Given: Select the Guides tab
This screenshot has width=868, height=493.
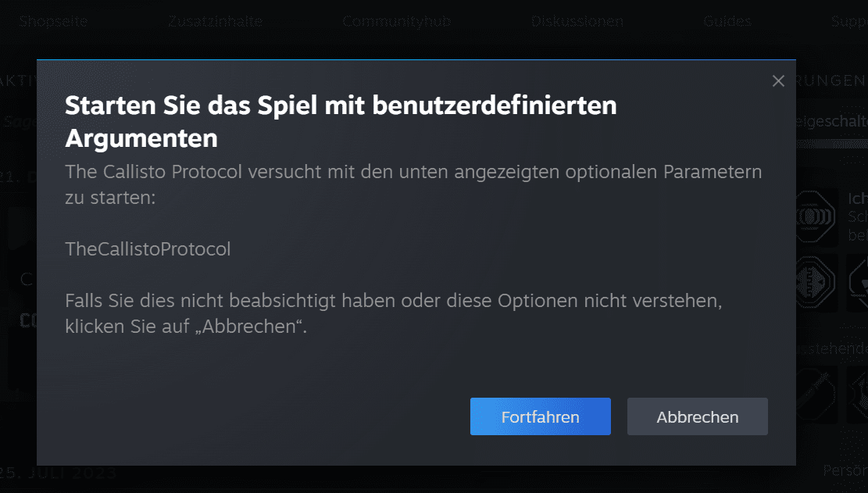Looking at the screenshot, I should pos(727,21).
